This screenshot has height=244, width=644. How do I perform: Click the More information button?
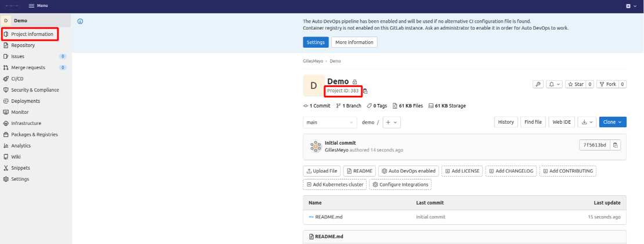coord(354,42)
